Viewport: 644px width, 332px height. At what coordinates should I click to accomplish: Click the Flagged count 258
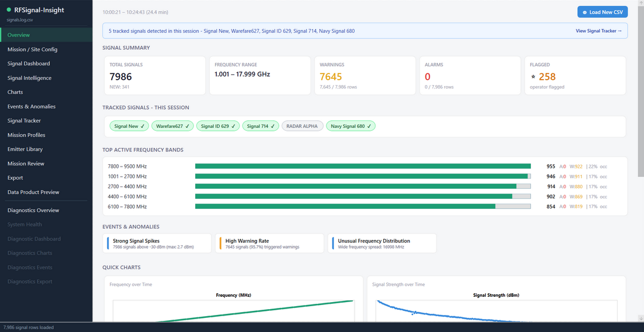(x=547, y=77)
